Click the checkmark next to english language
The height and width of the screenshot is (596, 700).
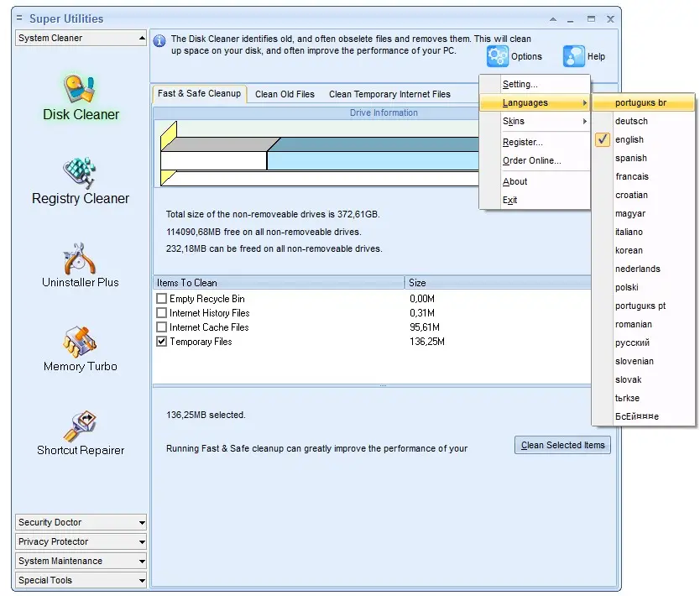pyautogui.click(x=603, y=139)
